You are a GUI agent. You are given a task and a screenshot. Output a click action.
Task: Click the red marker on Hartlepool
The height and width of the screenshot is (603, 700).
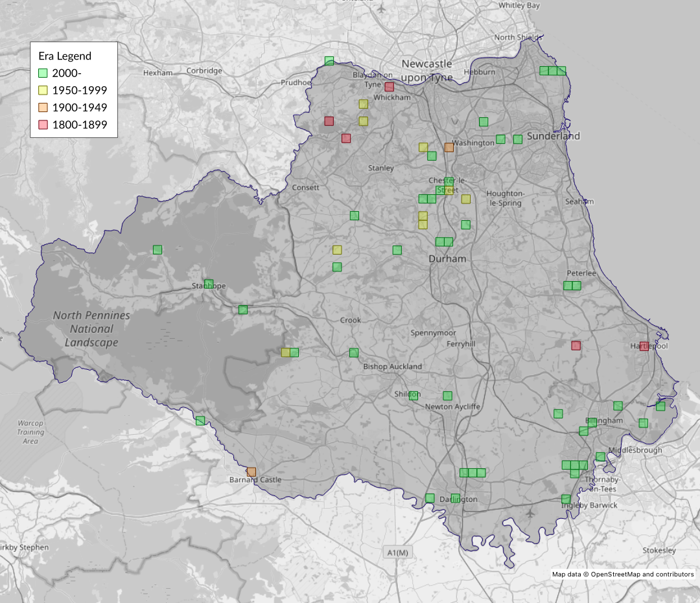[x=644, y=346]
